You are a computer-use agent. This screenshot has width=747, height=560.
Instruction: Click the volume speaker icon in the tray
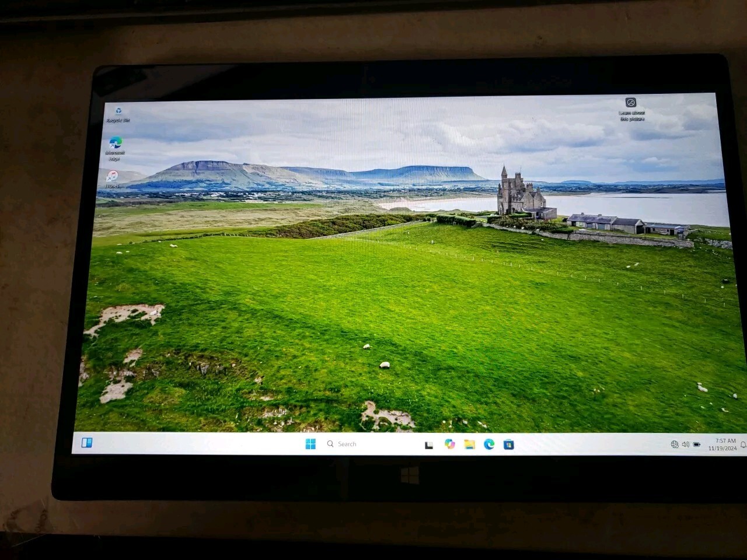[686, 444]
